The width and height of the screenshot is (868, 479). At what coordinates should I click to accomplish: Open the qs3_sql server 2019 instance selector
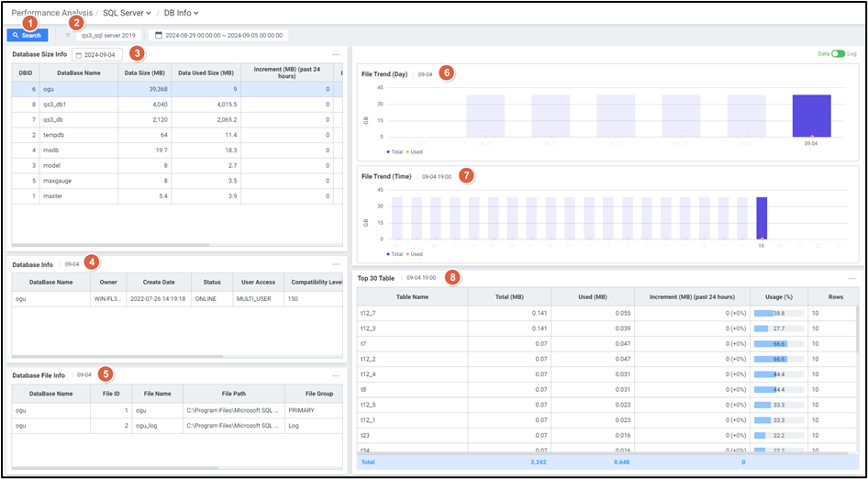point(107,35)
